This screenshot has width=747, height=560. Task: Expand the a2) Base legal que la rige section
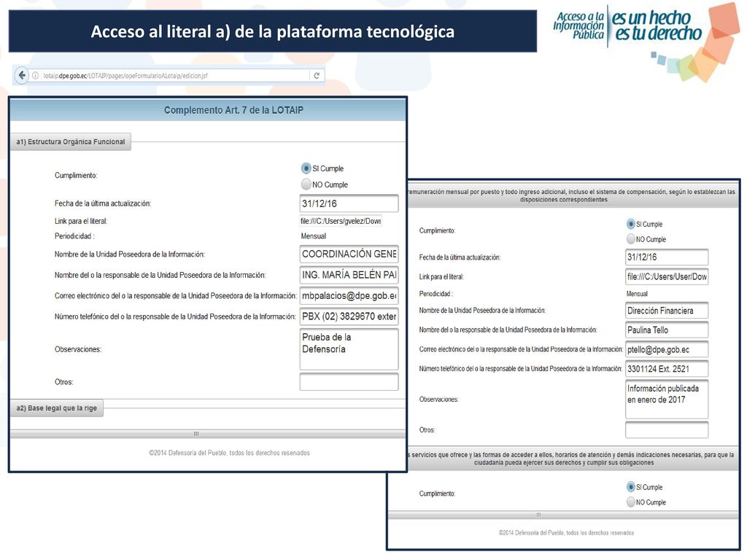tap(57, 408)
